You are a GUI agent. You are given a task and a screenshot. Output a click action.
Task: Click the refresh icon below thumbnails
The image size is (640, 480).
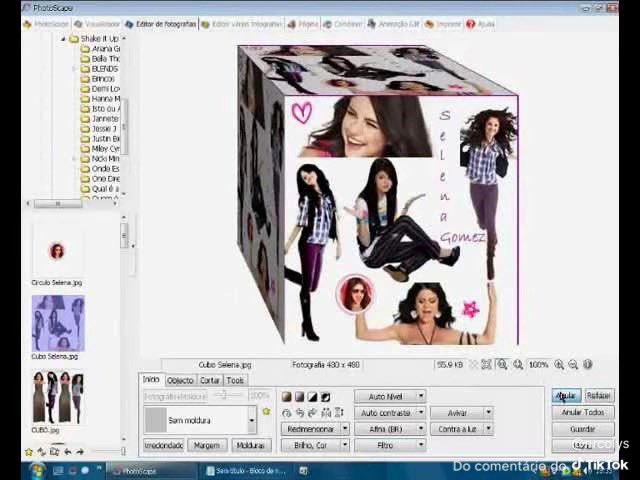pyautogui.click(x=42, y=452)
